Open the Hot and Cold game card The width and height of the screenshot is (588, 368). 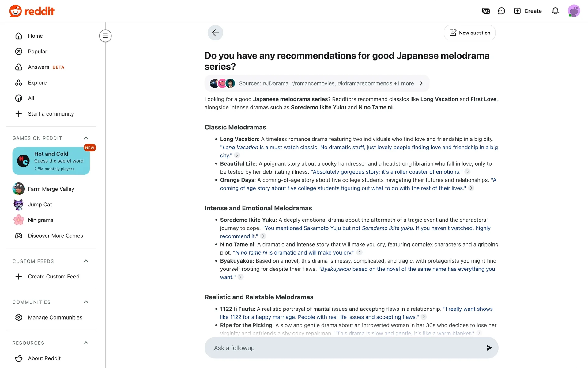[x=51, y=161]
